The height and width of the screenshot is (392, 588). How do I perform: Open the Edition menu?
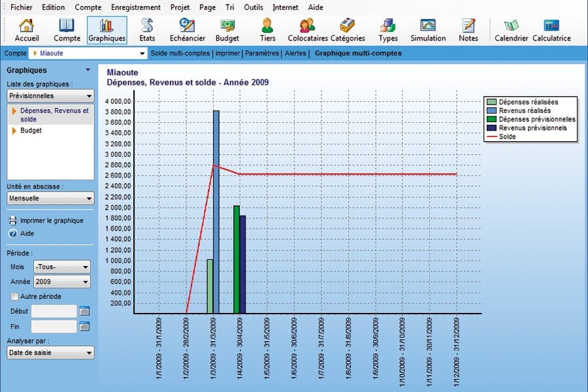[54, 7]
